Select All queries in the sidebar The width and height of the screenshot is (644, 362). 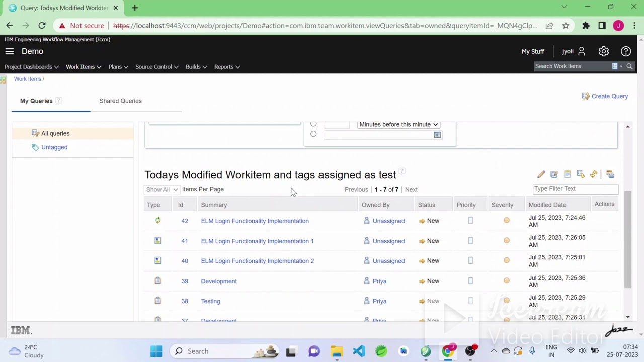[x=55, y=133]
